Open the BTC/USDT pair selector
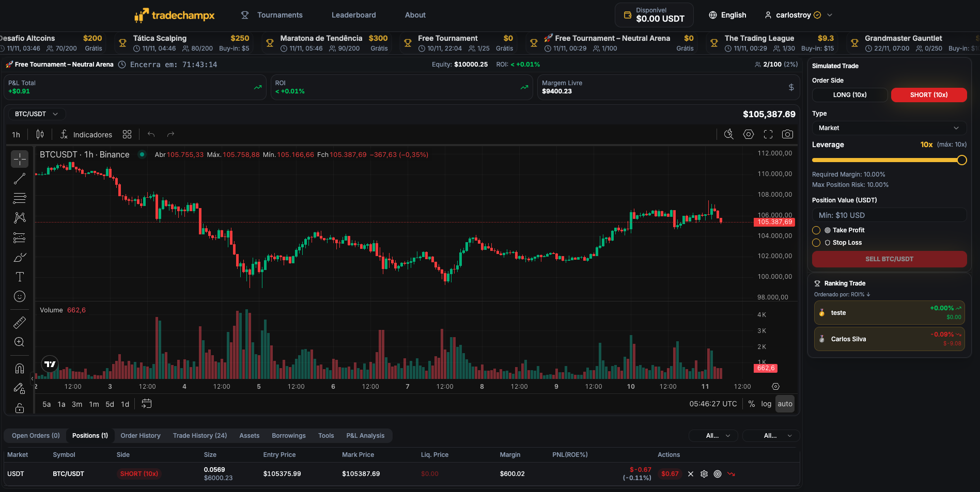Screen dimensions: 980x492 [x=36, y=114]
